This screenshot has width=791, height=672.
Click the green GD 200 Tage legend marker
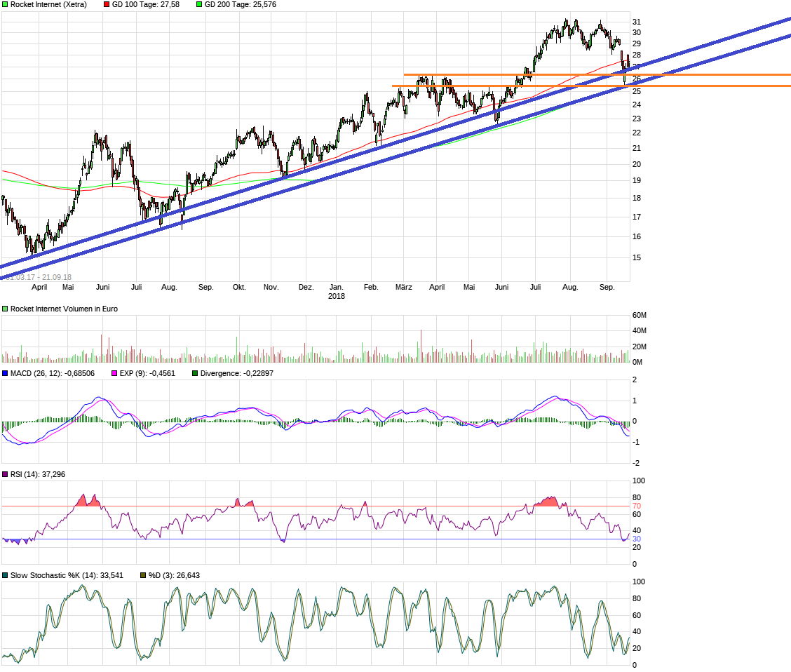coord(201,4)
